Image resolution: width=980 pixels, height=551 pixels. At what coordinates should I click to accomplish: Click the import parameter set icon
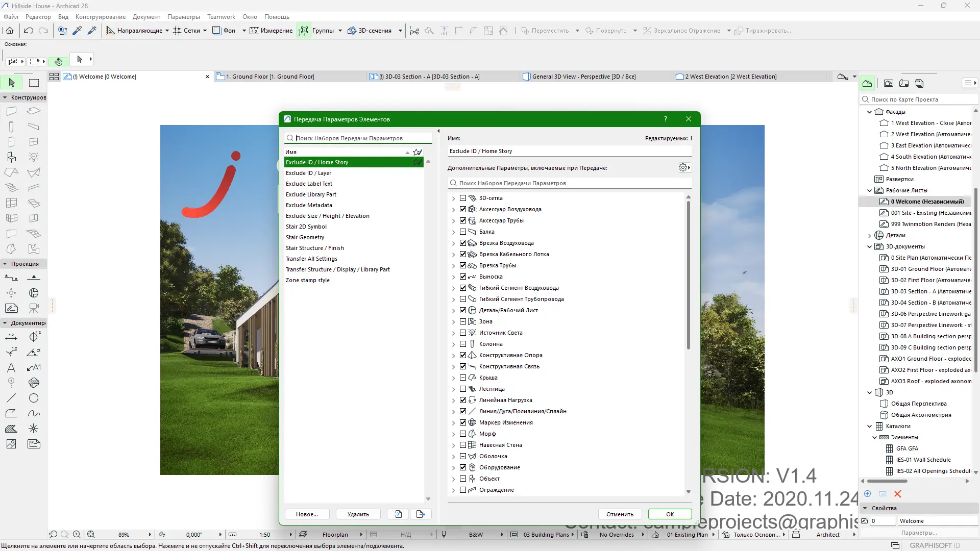398,514
